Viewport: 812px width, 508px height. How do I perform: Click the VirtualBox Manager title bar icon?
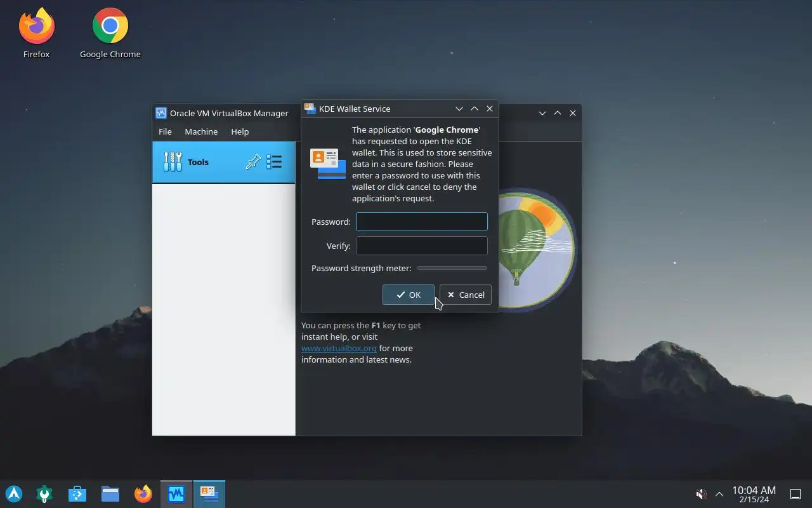pyautogui.click(x=161, y=113)
